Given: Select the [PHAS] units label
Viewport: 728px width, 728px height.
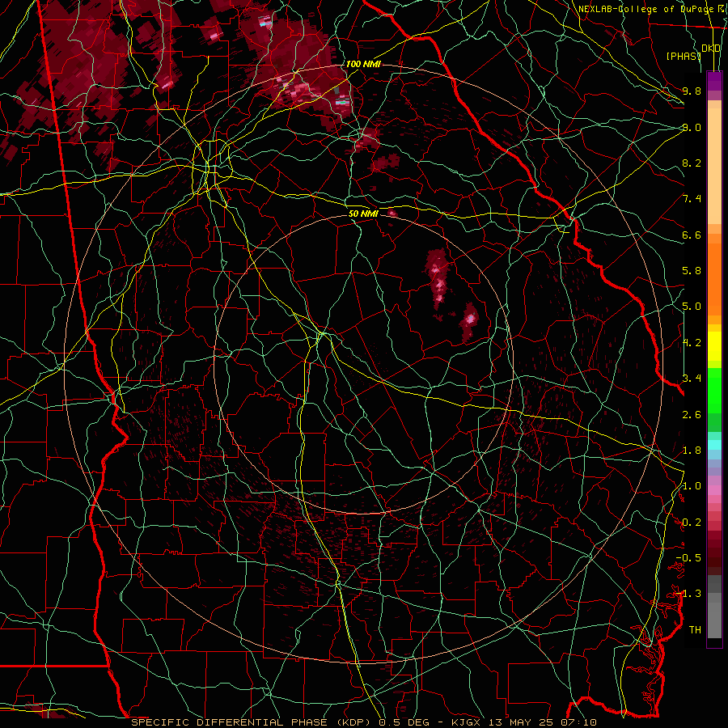Looking at the screenshot, I should pyautogui.click(x=684, y=56).
